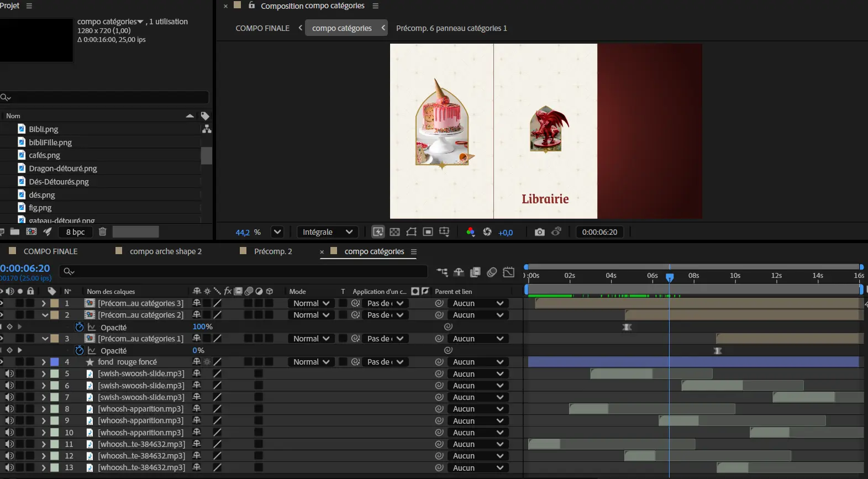The image size is (868, 479).
Task: Click the viewer snapshot camera icon
Action: click(x=539, y=232)
